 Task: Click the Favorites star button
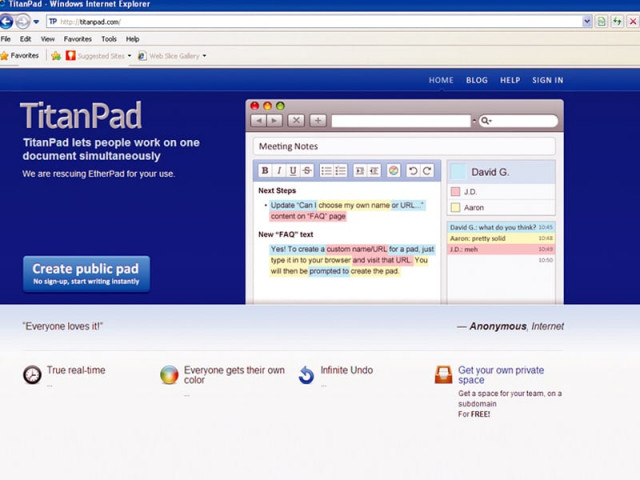click(20, 56)
